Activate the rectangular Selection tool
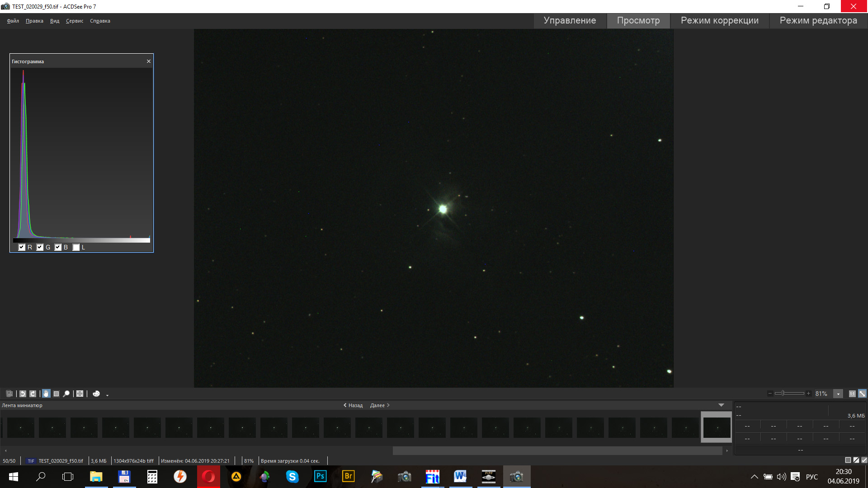This screenshot has width=868, height=488. [56, 394]
